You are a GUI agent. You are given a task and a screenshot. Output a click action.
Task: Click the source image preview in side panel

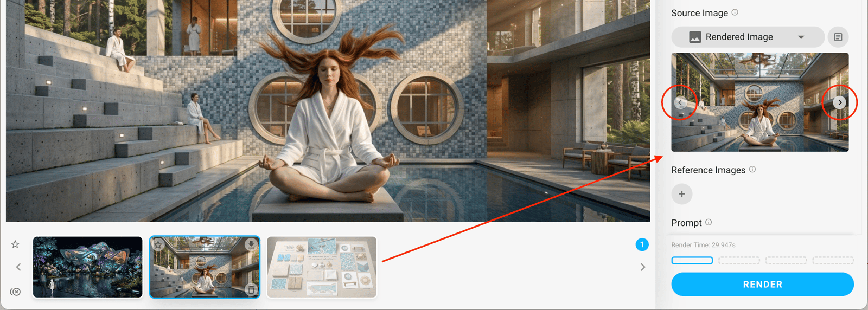coord(759,102)
